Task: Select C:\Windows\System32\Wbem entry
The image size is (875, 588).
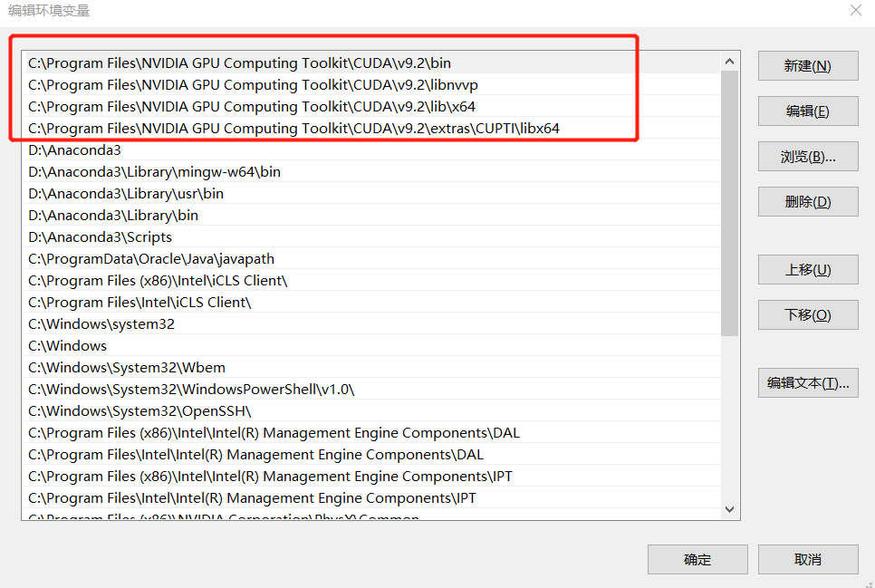Action: pyautogui.click(x=371, y=368)
